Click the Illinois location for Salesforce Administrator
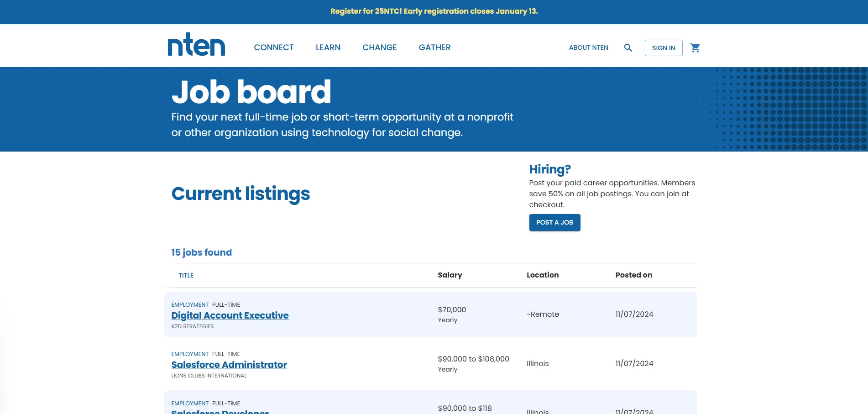 pos(538,363)
